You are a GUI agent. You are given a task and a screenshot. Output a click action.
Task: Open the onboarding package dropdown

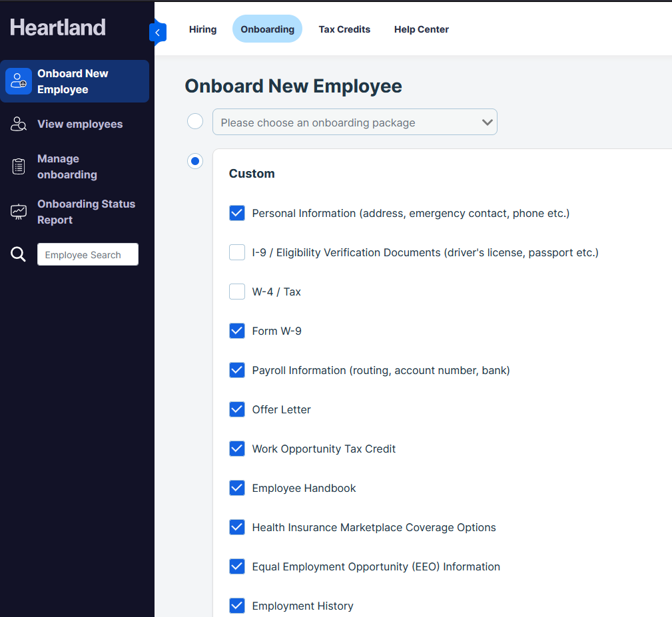pyautogui.click(x=355, y=122)
